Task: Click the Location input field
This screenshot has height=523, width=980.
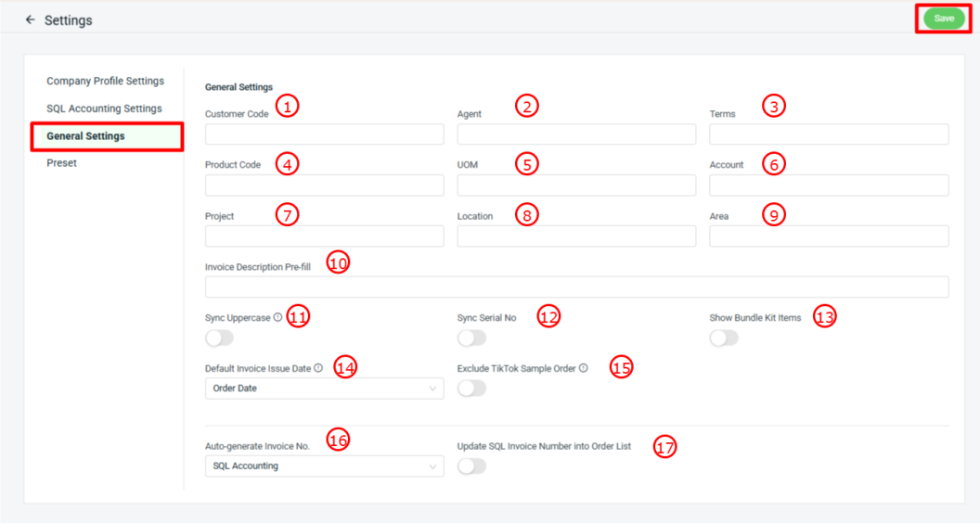Action: click(x=576, y=236)
